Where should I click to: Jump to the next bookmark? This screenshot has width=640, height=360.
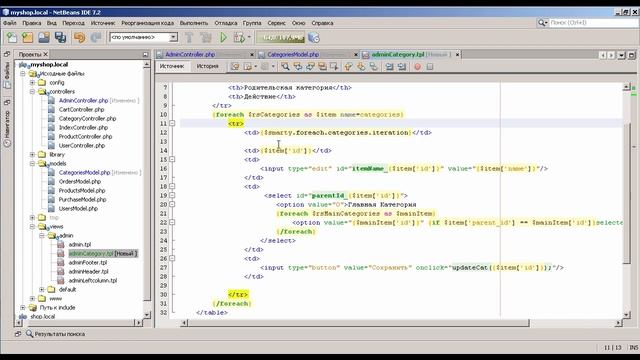[361, 66]
